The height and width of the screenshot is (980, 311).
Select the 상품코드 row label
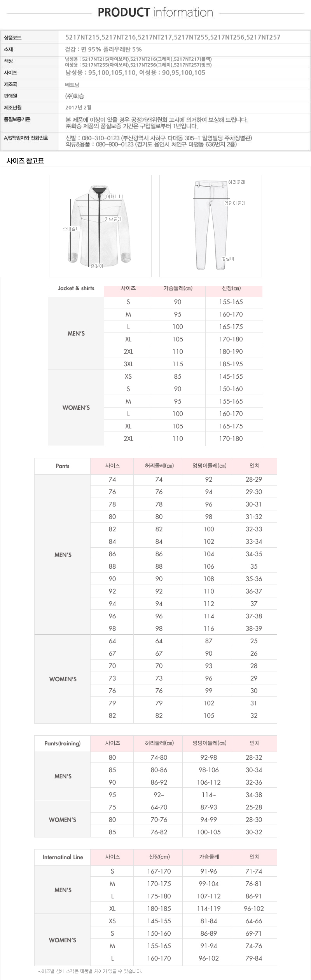(x=13, y=38)
